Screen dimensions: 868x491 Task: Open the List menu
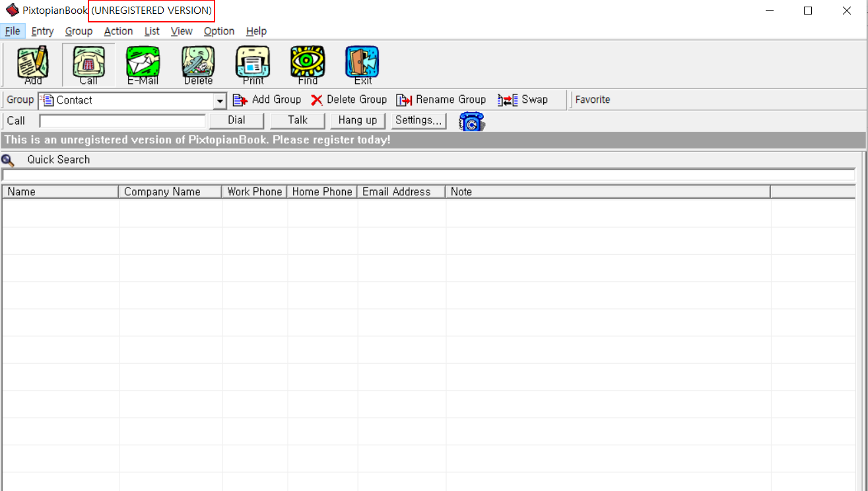152,31
